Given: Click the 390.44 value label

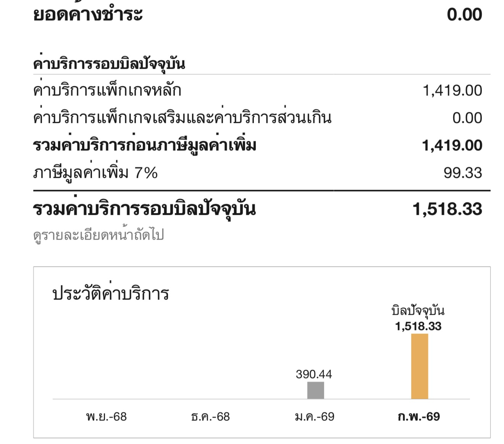Looking at the screenshot, I should coord(314,374).
